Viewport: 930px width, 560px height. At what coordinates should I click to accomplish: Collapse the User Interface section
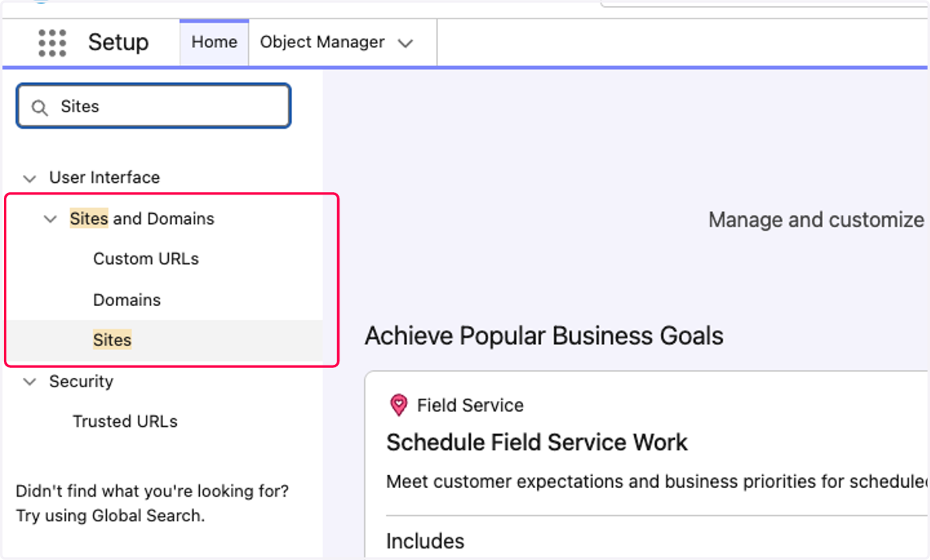coord(29,178)
